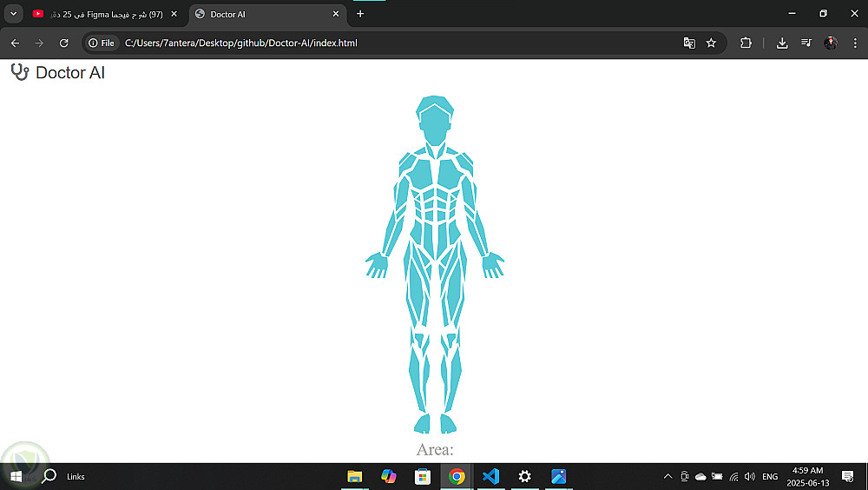Open the battery status tray icon
The width and height of the screenshot is (868, 490).
(x=717, y=477)
